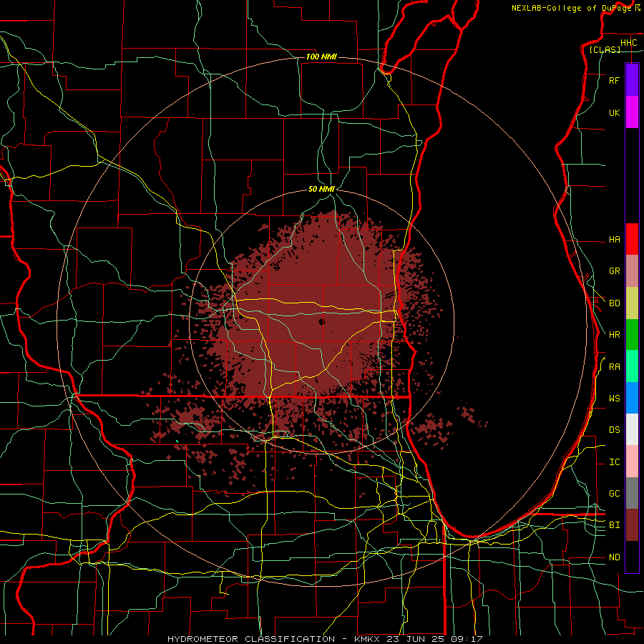The image size is (644, 644).
Task: Click the UK legend label
Action: [x=614, y=112]
